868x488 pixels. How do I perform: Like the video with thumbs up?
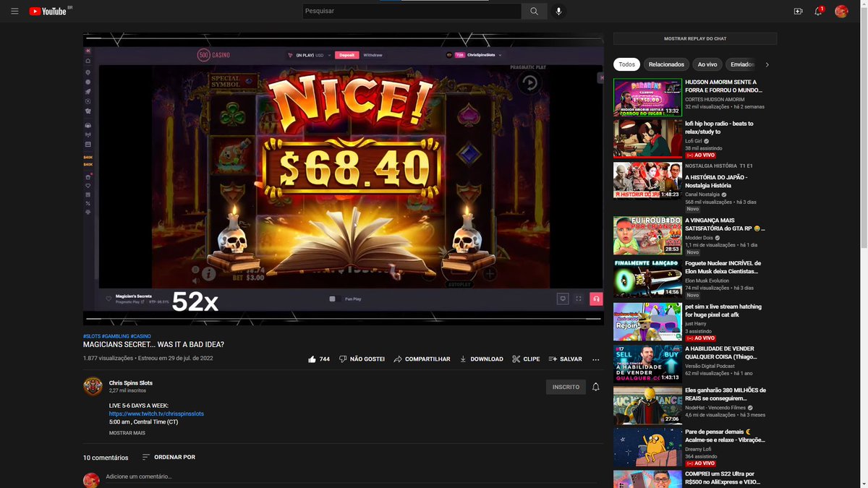coord(319,359)
